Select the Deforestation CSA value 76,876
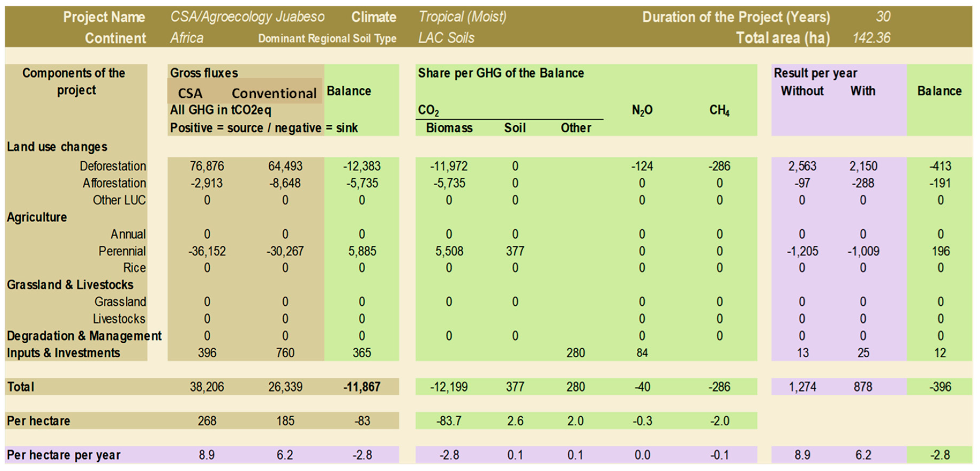Image resolution: width=980 pixels, height=471 pixels. [x=206, y=166]
